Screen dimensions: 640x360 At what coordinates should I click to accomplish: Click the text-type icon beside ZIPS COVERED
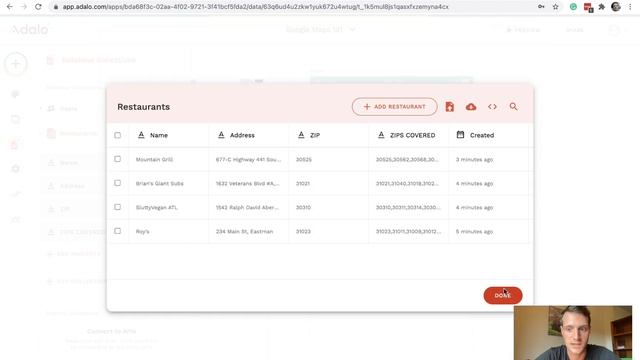[381, 135]
